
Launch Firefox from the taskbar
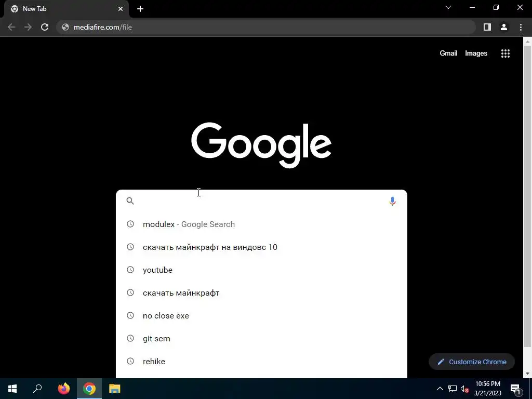[x=64, y=389]
